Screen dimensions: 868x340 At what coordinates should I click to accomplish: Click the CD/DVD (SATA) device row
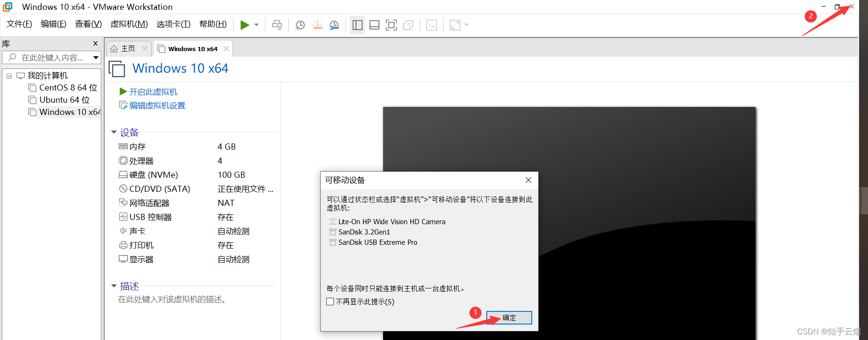point(196,189)
